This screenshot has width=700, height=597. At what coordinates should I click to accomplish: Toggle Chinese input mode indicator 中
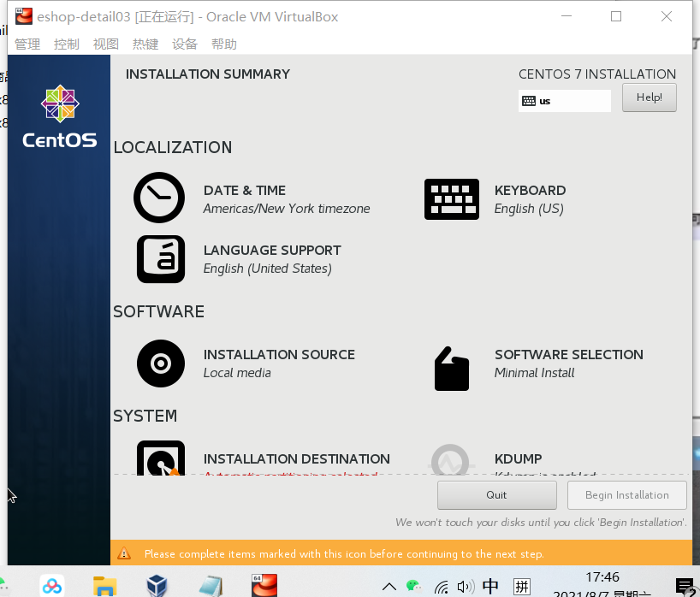tap(490, 586)
